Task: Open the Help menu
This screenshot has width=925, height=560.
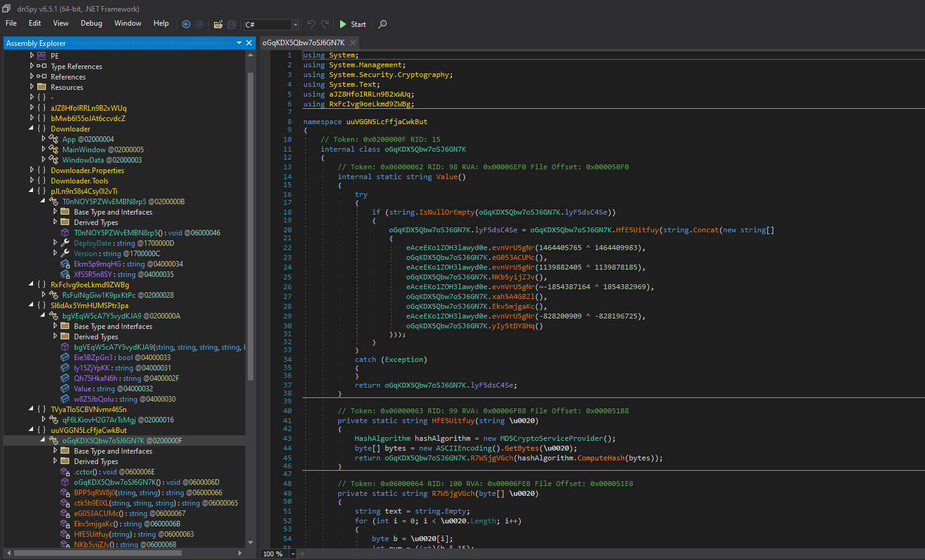Action: (161, 23)
